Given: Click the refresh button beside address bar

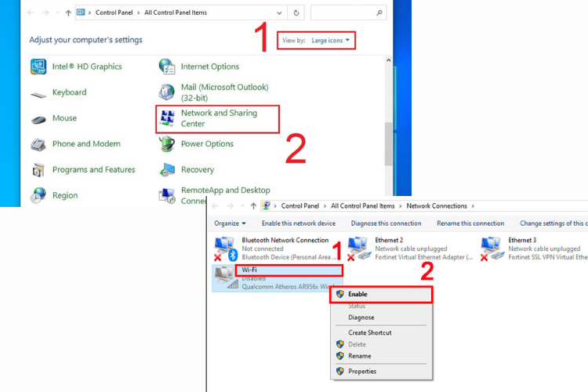Looking at the screenshot, I should 296,13.
